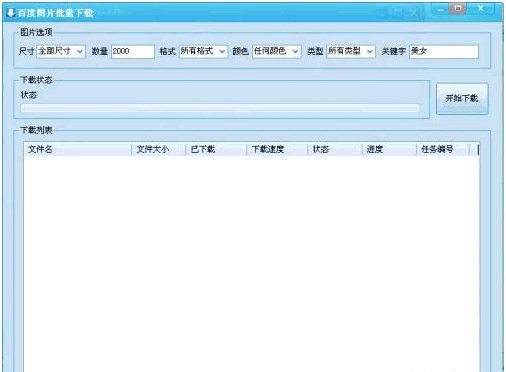The image size is (506, 372).
Task: Click the 状态 column header in download list
Action: (335, 149)
